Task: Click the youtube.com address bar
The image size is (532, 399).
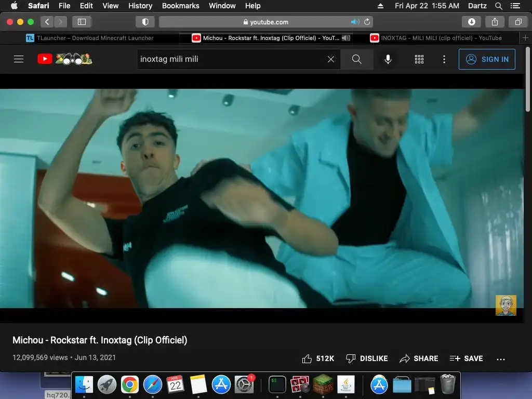Action: click(x=265, y=22)
